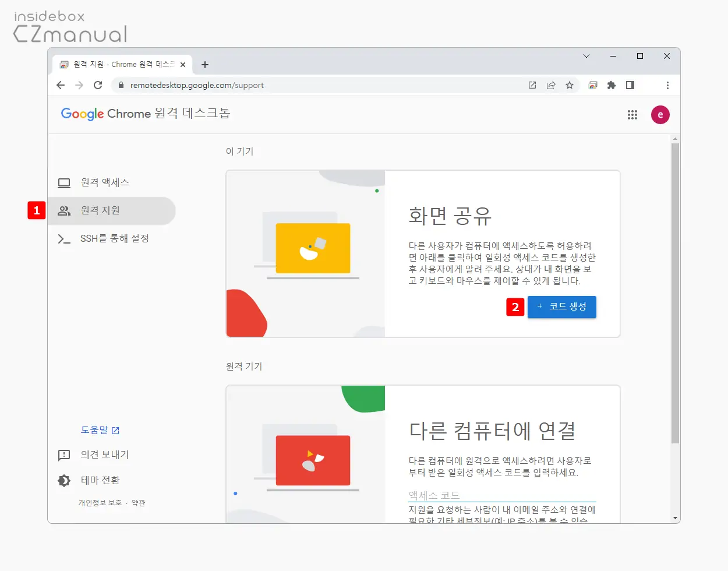This screenshot has height=571, width=728.
Task: Open the Chrome Remote Desktop extension icon
Action: coord(593,85)
